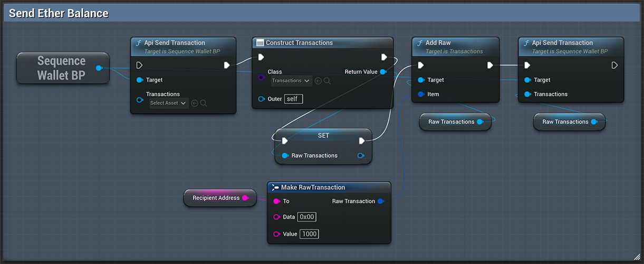The width and height of the screenshot is (644, 264).
Task: Click the Raw Transaction output pin
Action: point(381,201)
